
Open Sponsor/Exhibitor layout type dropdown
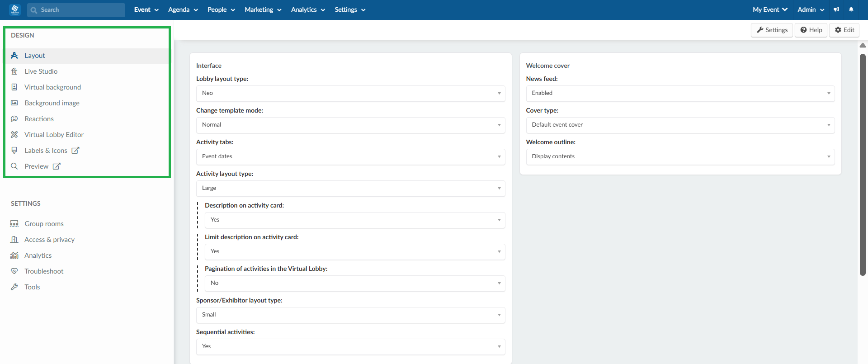tap(351, 315)
